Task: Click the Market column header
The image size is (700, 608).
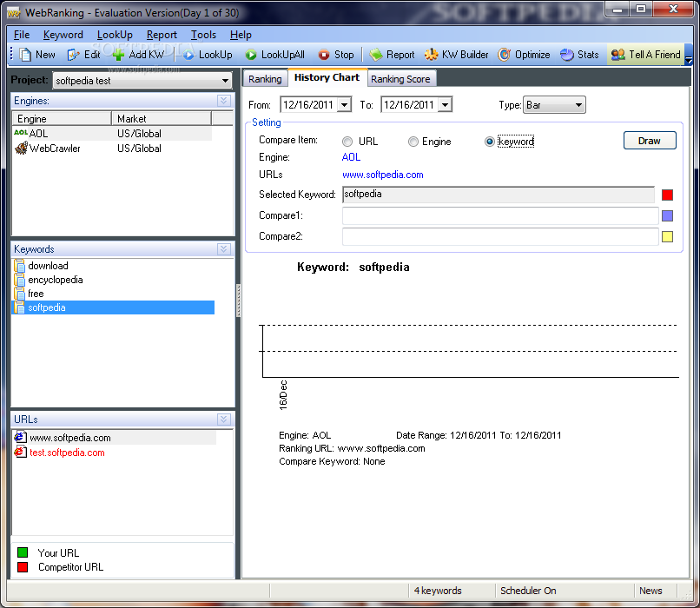Action: tap(162, 119)
